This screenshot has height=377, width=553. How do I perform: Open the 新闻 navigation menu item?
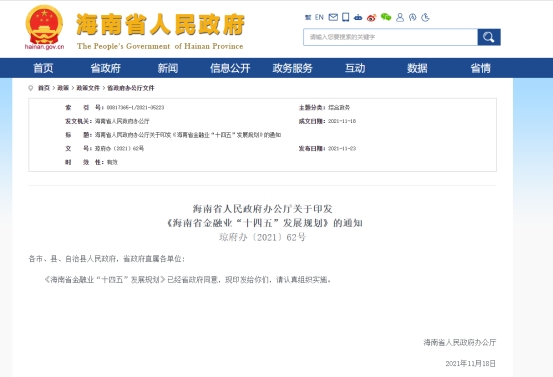(168, 68)
